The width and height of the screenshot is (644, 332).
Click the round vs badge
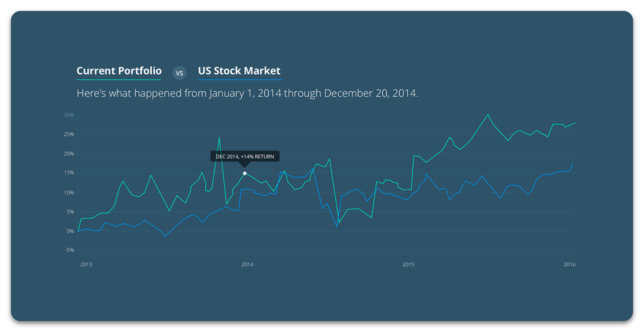point(179,73)
